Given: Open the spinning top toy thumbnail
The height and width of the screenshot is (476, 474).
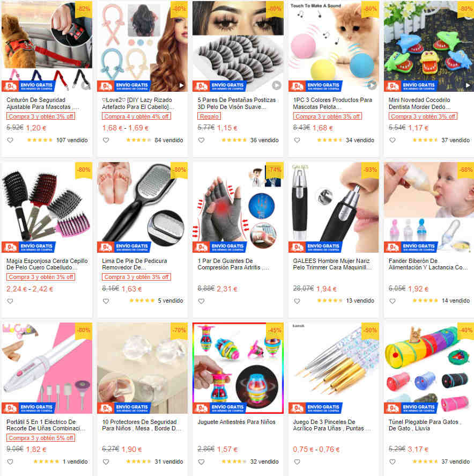Looking at the screenshot, I should (238, 368).
